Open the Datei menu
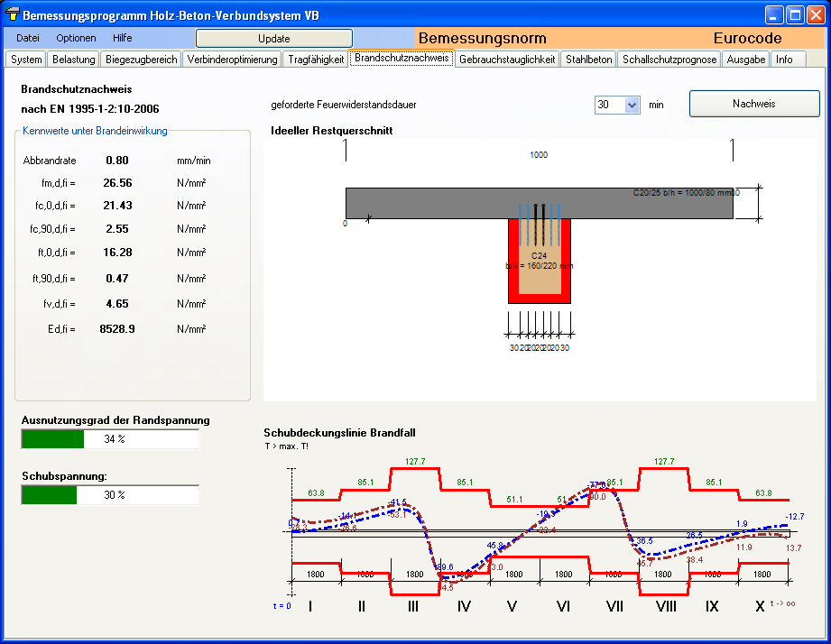The image size is (831, 644). coord(28,38)
